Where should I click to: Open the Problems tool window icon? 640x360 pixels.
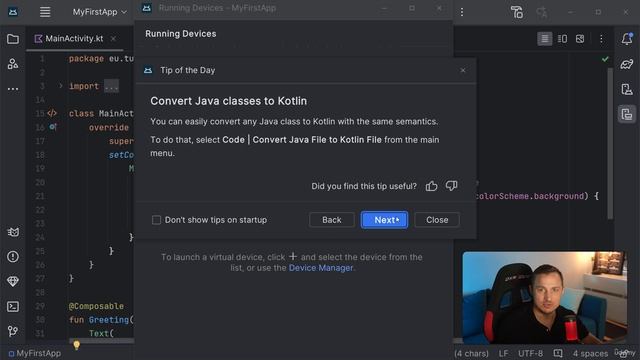coord(13,257)
